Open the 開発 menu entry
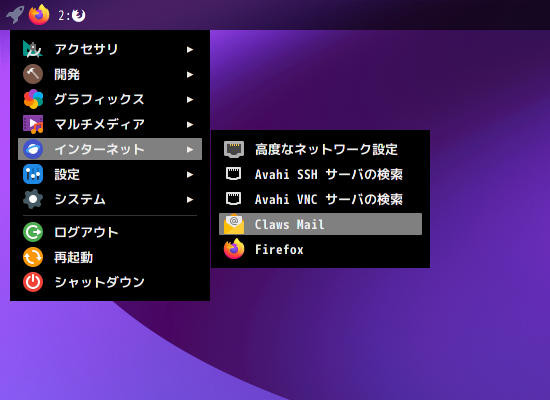Image resolution: width=550 pixels, height=400 pixels. (110, 74)
